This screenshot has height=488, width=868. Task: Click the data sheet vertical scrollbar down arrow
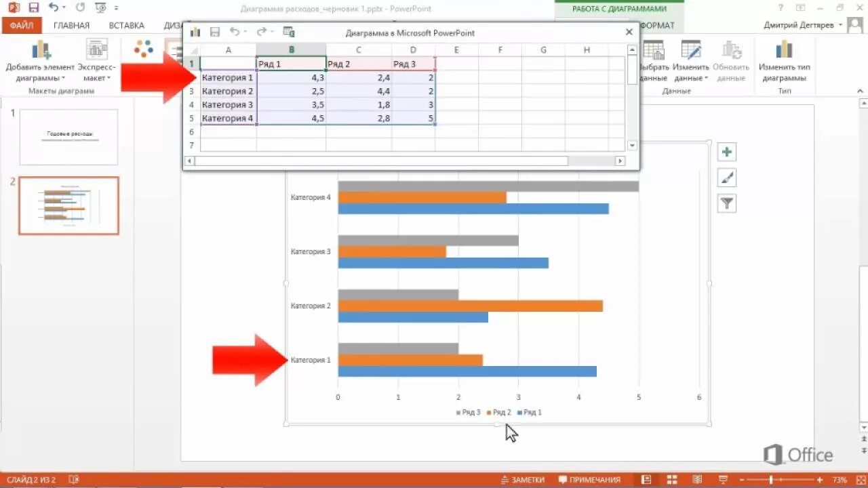[x=632, y=145]
